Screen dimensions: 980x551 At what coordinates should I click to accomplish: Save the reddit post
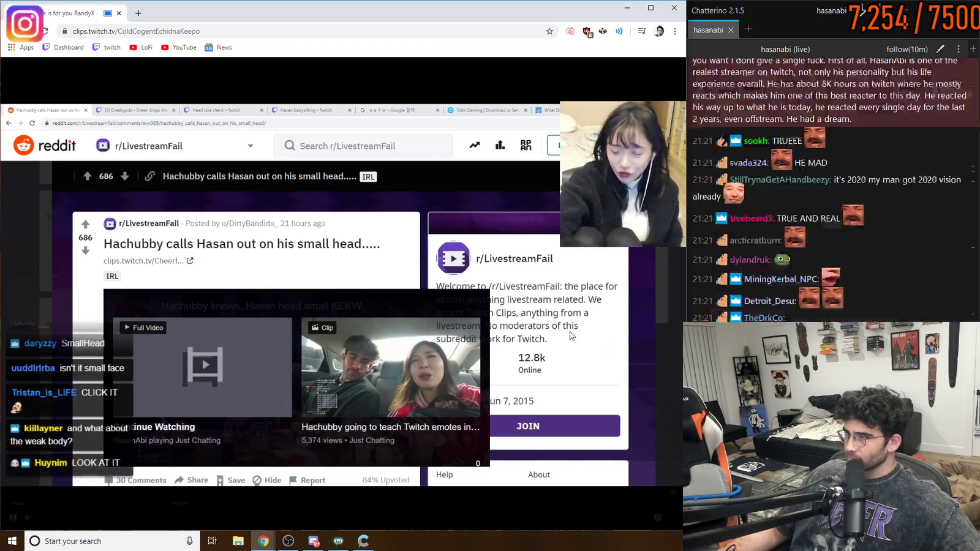point(230,481)
